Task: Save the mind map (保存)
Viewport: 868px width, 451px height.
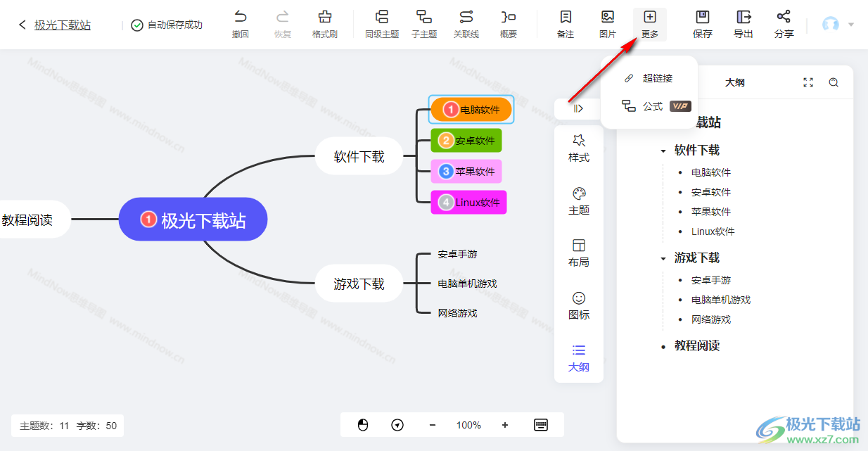Action: pyautogui.click(x=703, y=24)
